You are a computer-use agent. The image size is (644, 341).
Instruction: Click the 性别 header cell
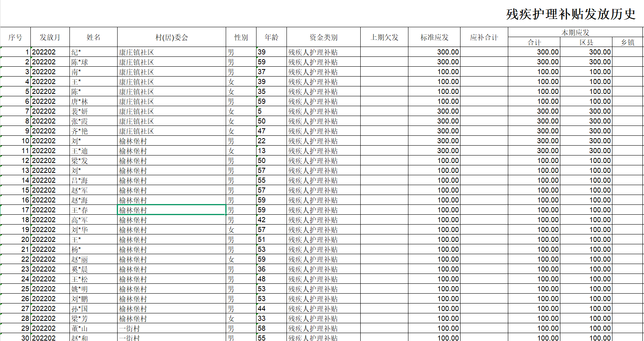click(x=241, y=37)
